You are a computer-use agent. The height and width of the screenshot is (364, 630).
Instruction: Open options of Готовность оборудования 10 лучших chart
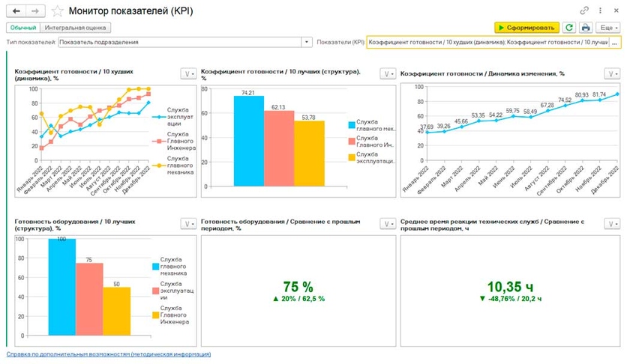187,224
